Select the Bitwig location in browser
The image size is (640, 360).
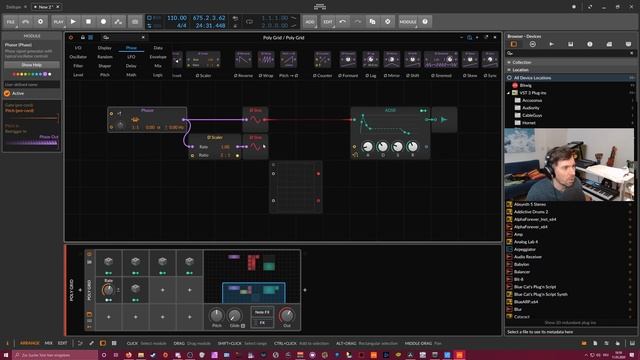click(x=525, y=85)
